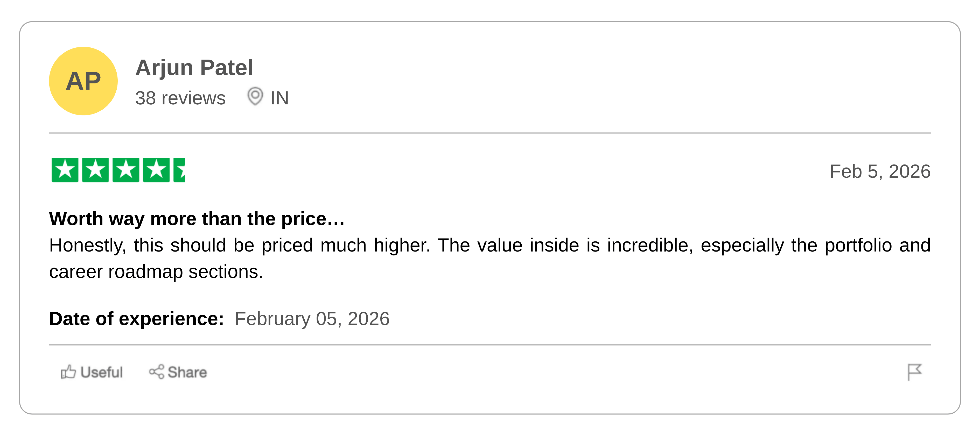
Task: Report the review with the flag icon
Action: (914, 371)
